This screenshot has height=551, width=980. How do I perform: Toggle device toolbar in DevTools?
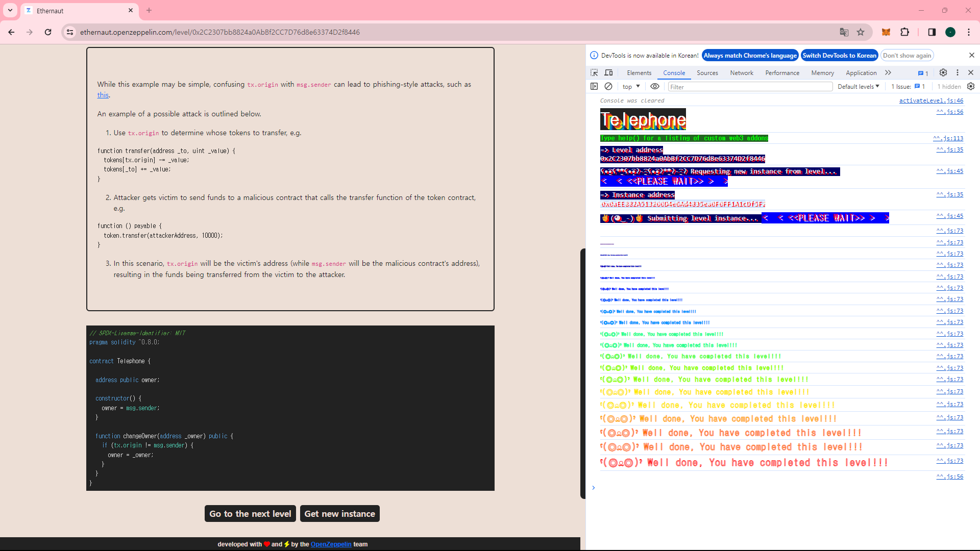coord(608,72)
